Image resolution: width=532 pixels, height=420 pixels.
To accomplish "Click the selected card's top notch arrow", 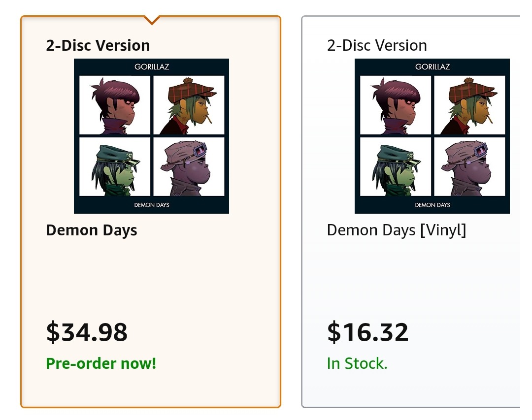I will pyautogui.click(x=152, y=20).
